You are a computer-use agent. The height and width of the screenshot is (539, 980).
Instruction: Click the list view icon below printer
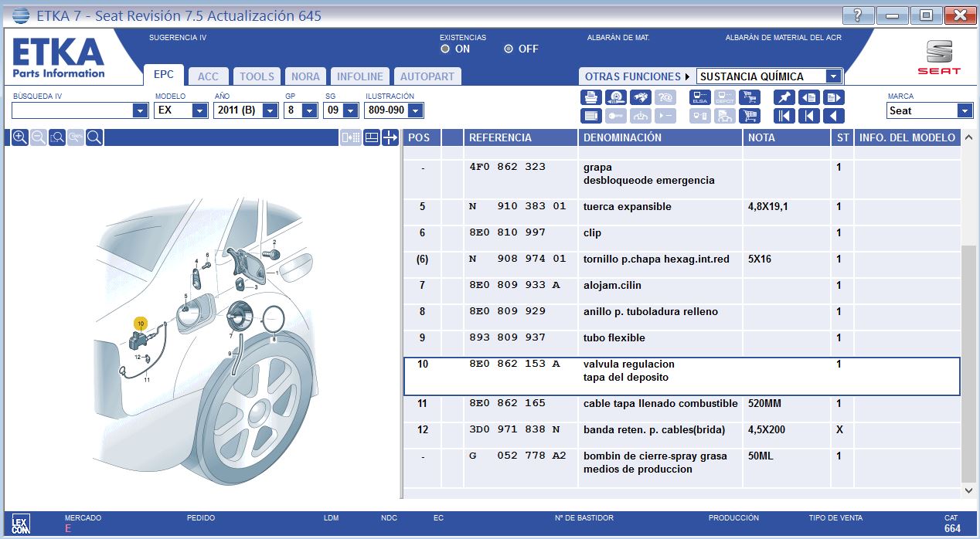tap(591, 116)
